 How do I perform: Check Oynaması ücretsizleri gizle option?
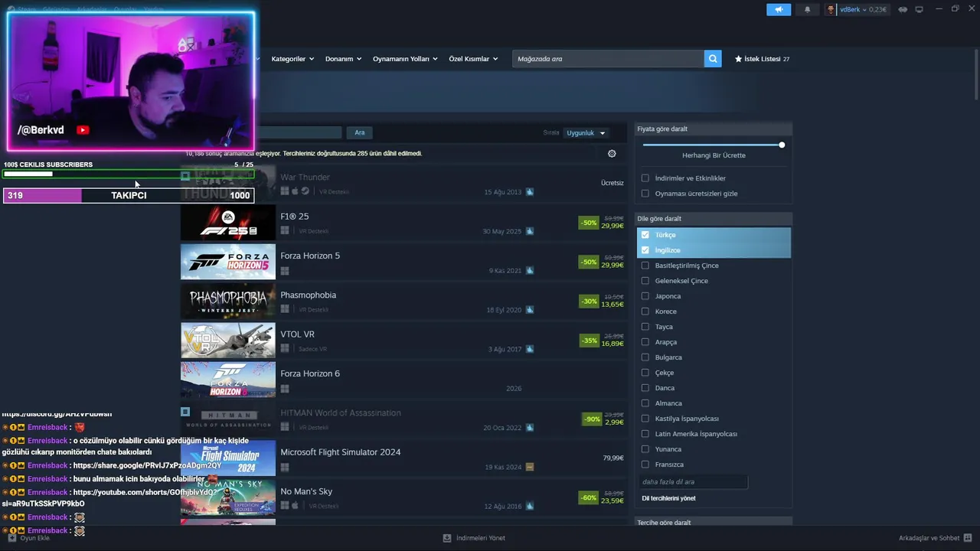click(x=645, y=194)
